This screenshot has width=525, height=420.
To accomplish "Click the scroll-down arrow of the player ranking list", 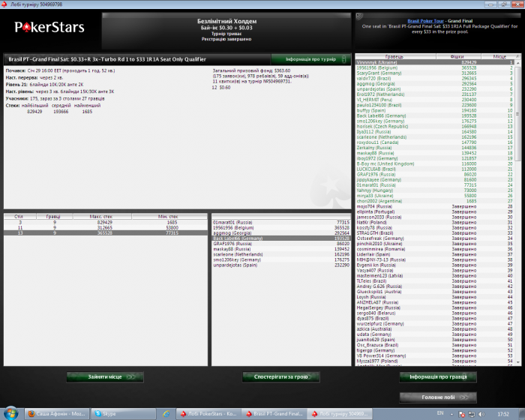I will (518, 362).
